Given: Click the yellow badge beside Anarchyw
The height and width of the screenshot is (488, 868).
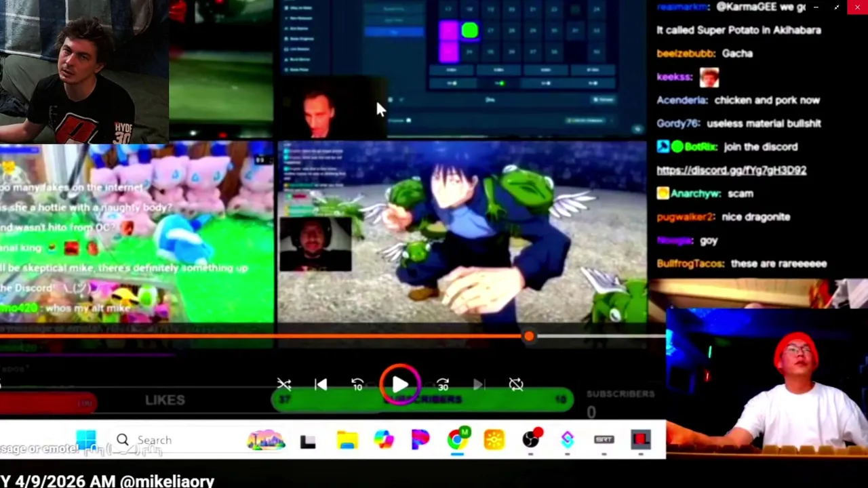Looking at the screenshot, I should (663, 194).
